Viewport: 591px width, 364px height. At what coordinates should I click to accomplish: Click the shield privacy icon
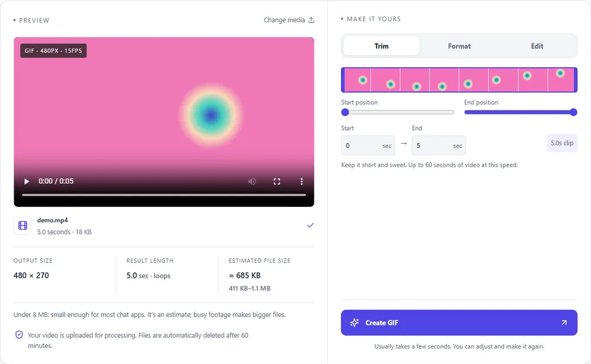19,334
